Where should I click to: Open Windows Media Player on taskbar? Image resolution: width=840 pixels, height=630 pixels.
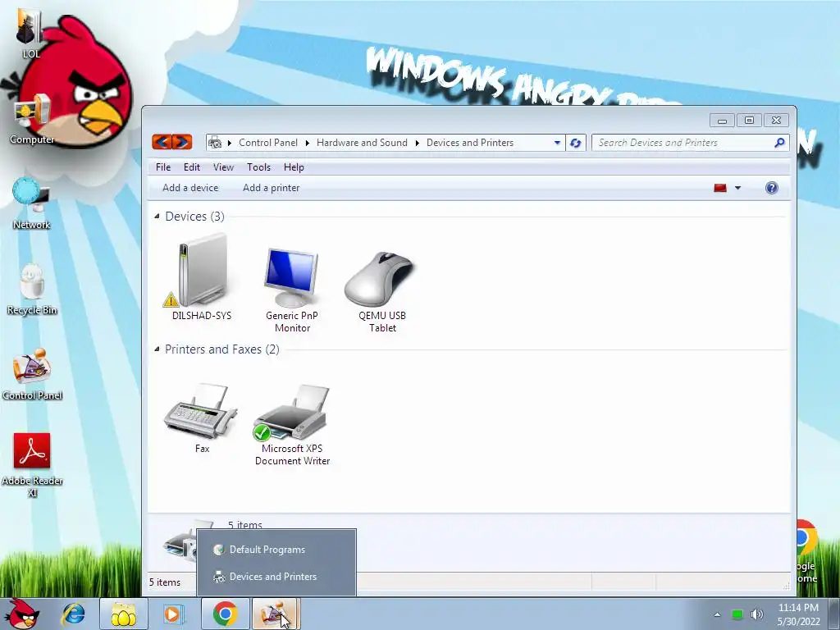click(172, 614)
